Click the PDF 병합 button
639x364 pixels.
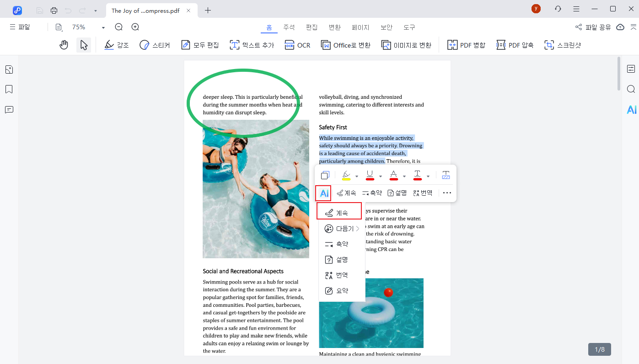[x=466, y=45]
